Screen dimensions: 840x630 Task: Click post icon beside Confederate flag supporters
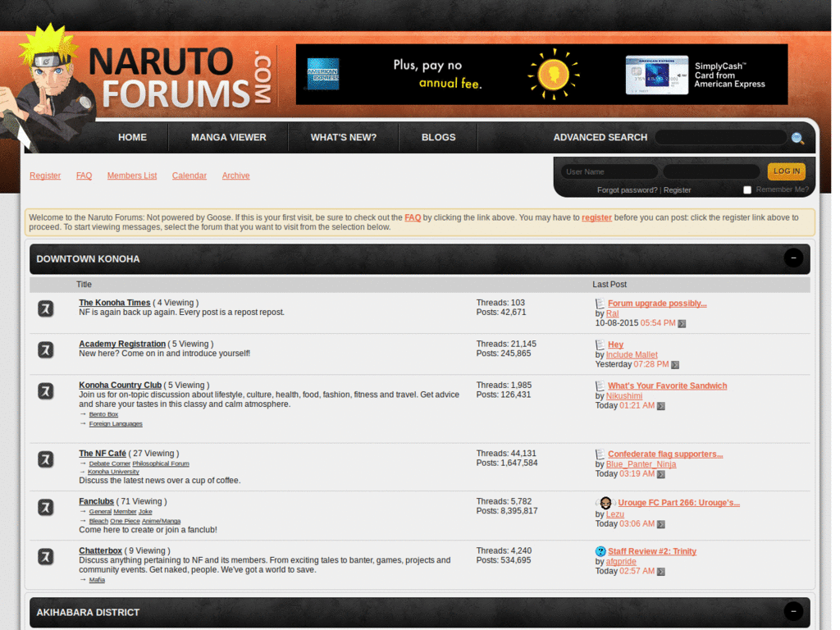click(x=600, y=454)
